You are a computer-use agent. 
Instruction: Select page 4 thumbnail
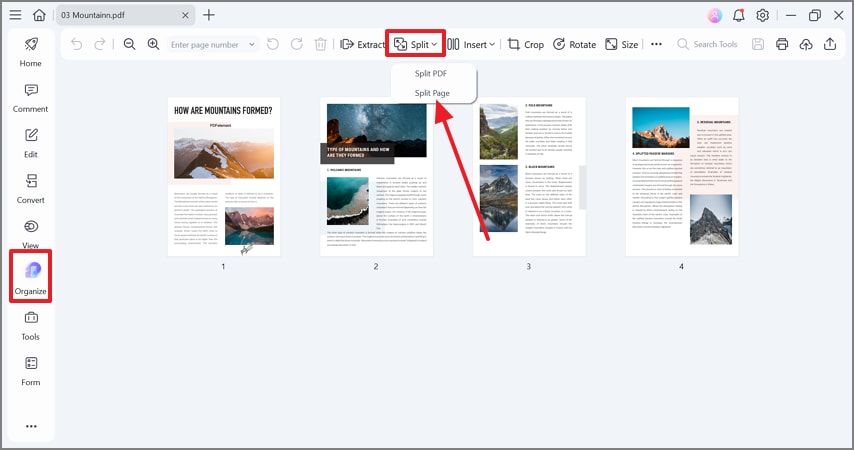point(682,177)
